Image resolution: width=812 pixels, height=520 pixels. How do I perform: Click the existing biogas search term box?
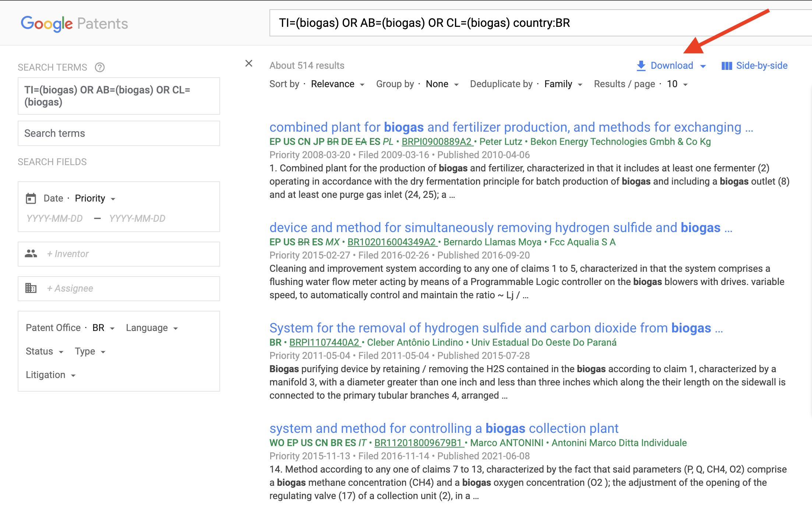tap(119, 96)
